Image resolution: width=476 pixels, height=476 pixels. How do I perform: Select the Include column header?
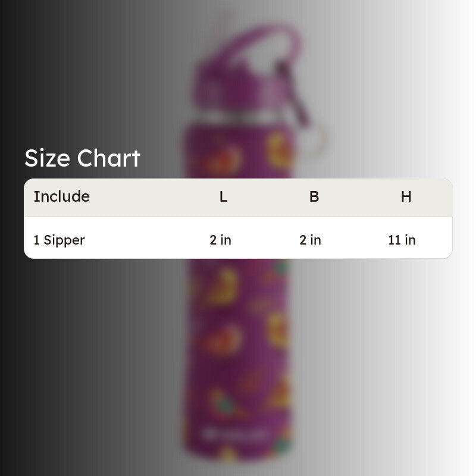[62, 196]
